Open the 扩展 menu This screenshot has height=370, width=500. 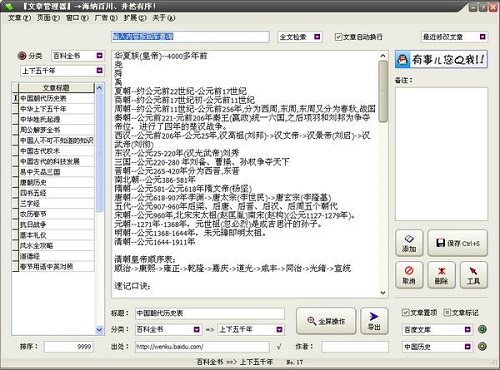(135, 18)
